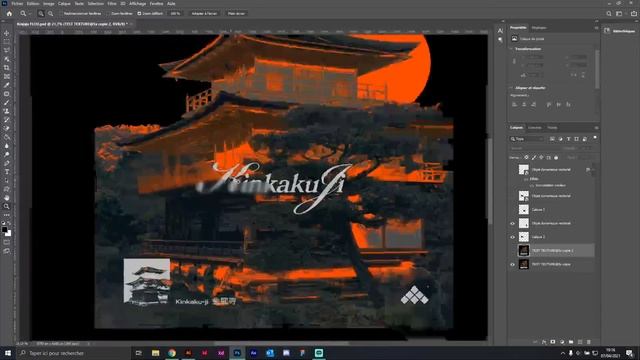Viewport: 640px width, 360px height.
Task: Open the Fichier menu
Action: click(17, 4)
